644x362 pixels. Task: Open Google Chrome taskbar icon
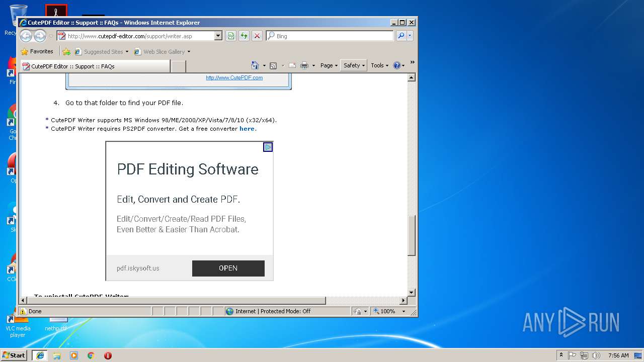(x=91, y=355)
